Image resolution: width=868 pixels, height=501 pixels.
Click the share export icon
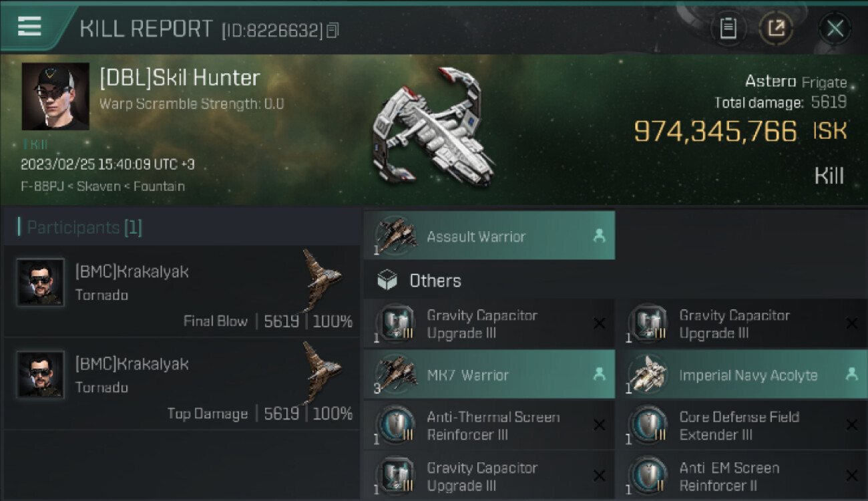pyautogui.click(x=776, y=28)
